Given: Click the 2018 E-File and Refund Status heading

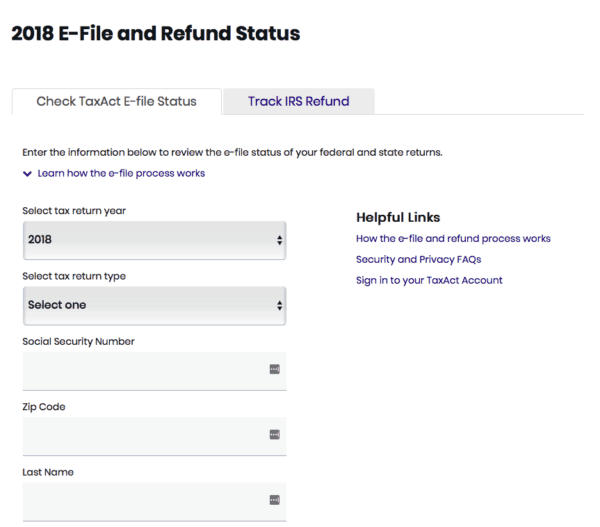Looking at the screenshot, I should (156, 33).
